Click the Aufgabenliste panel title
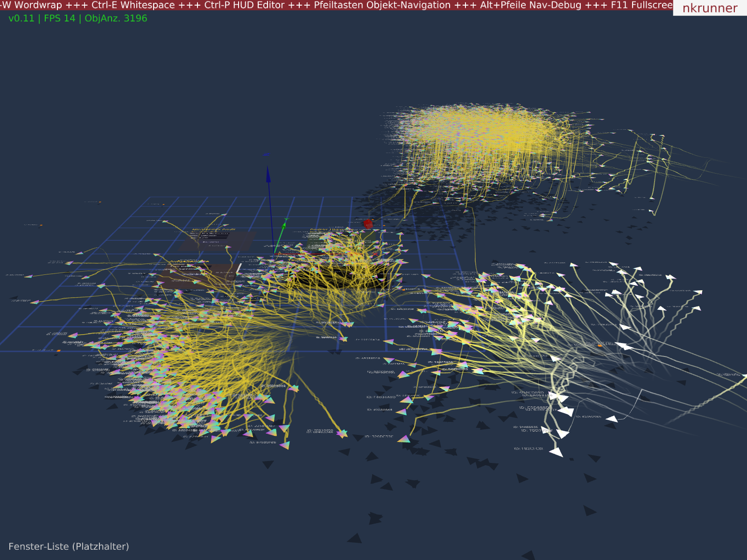 pyautogui.click(x=189, y=262)
